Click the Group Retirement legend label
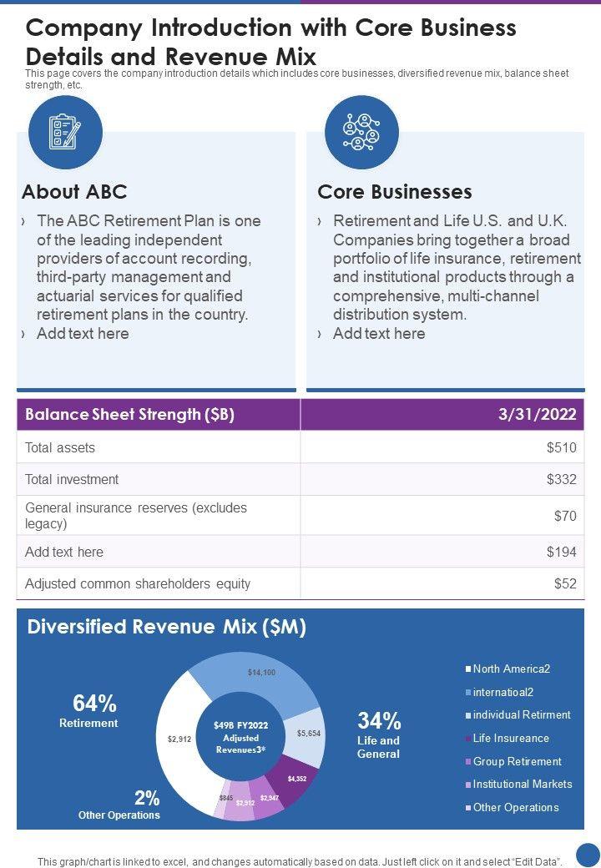Screen dimensions: 601x868 pyautogui.click(x=517, y=761)
